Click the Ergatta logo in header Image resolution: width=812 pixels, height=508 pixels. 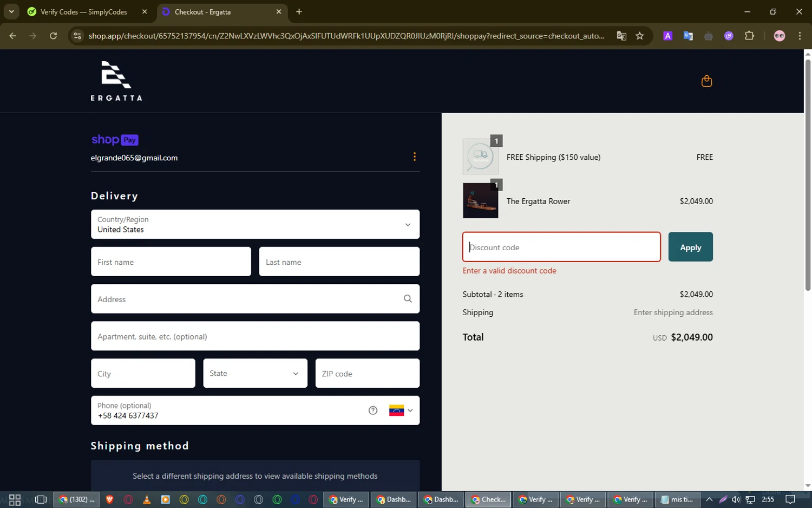[x=116, y=81]
